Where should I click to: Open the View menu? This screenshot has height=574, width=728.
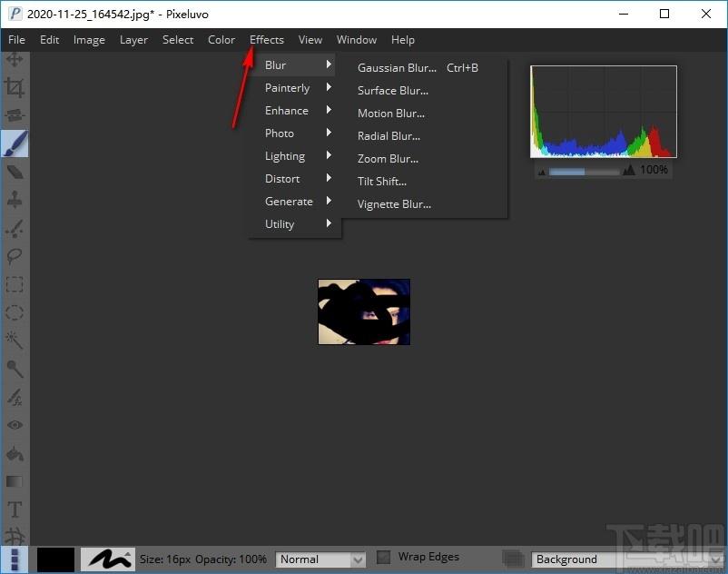pos(310,40)
